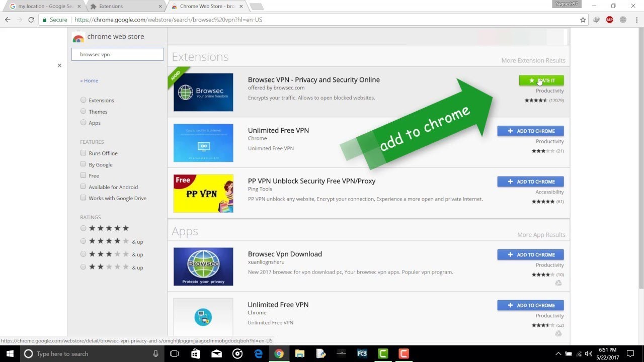The width and height of the screenshot is (644, 362).
Task: Click Google Drive icon under Browsec Vpn Download
Action: tap(558, 283)
